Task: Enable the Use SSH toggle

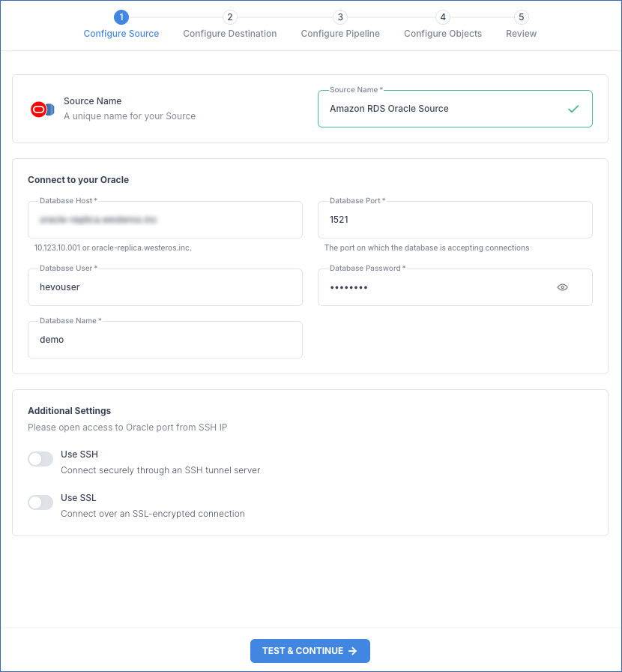Action: pos(40,458)
